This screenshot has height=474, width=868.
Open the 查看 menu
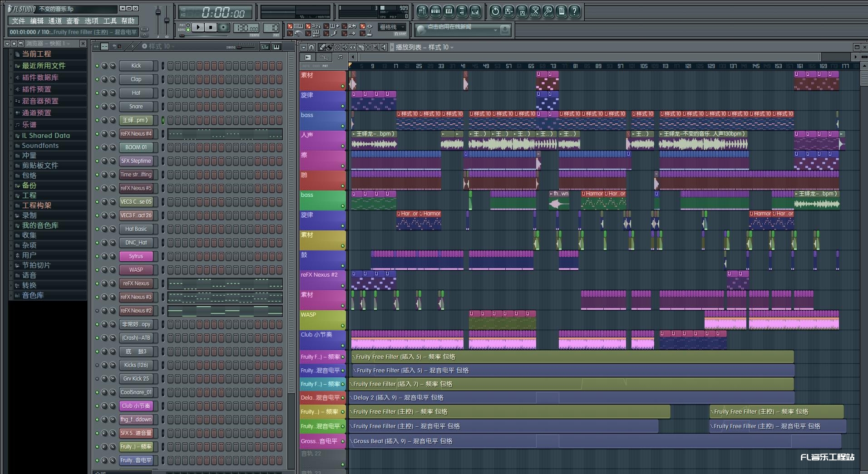73,21
